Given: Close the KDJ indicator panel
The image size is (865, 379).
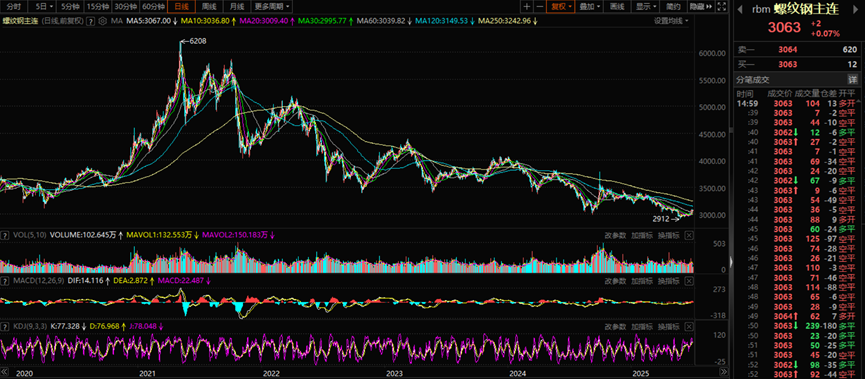Looking at the screenshot, I should coord(688,327).
